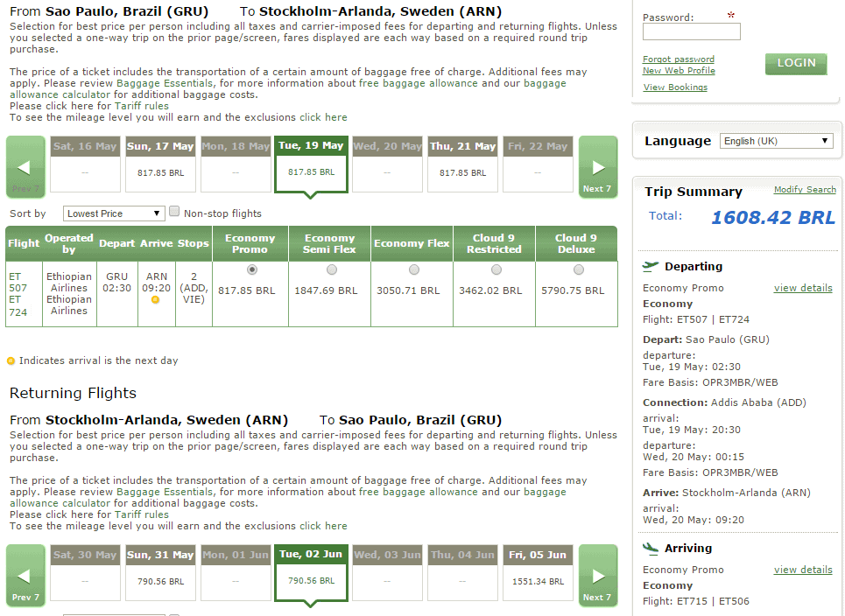Click the departing Prev 7 arrow button

point(25,167)
